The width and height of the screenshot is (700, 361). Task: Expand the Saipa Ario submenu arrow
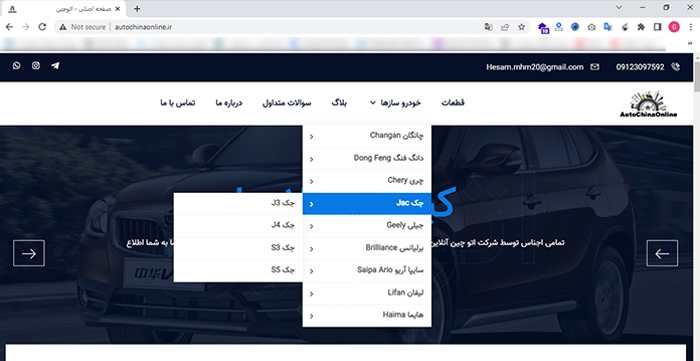click(312, 271)
